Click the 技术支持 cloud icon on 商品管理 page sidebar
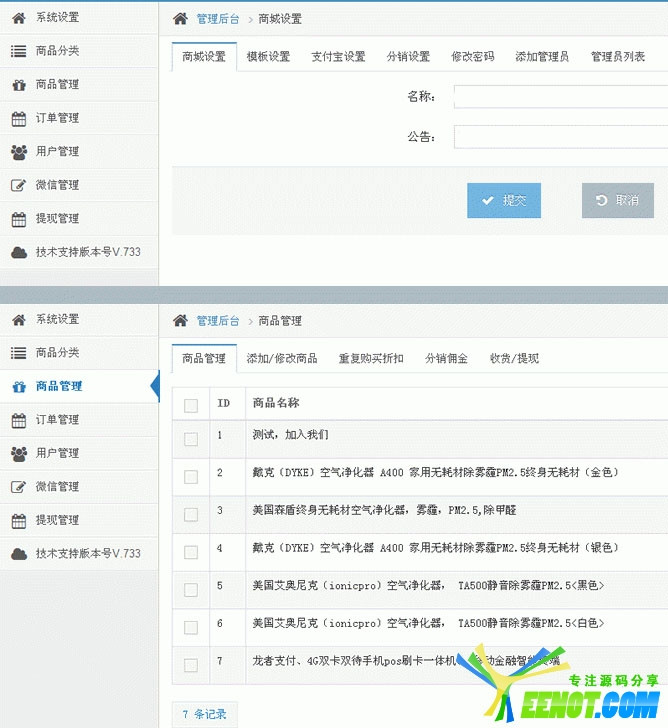 tap(19, 554)
